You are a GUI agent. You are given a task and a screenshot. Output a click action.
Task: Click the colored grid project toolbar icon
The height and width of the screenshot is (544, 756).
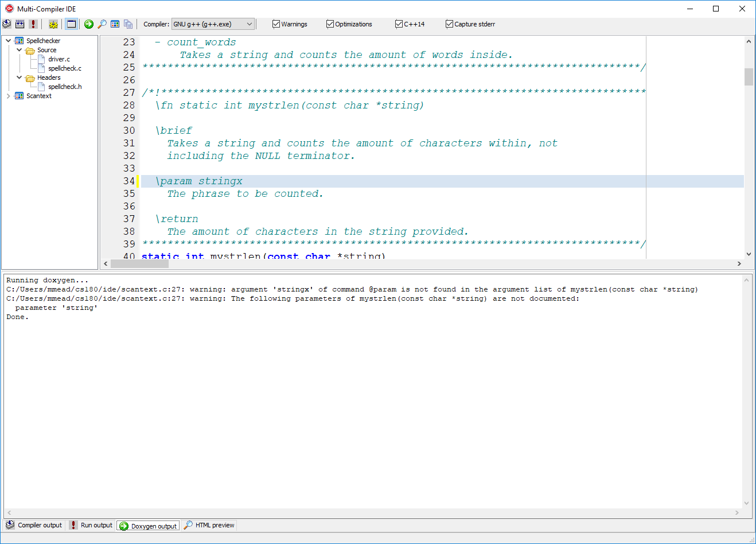115,24
